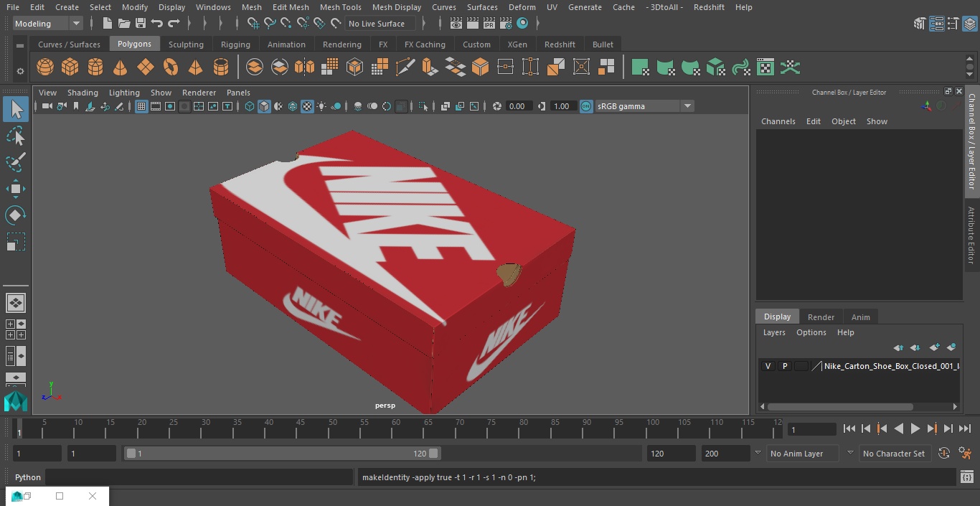Click the timeline range slider bar
The height and width of the screenshot is (506, 980).
pyautogui.click(x=282, y=454)
